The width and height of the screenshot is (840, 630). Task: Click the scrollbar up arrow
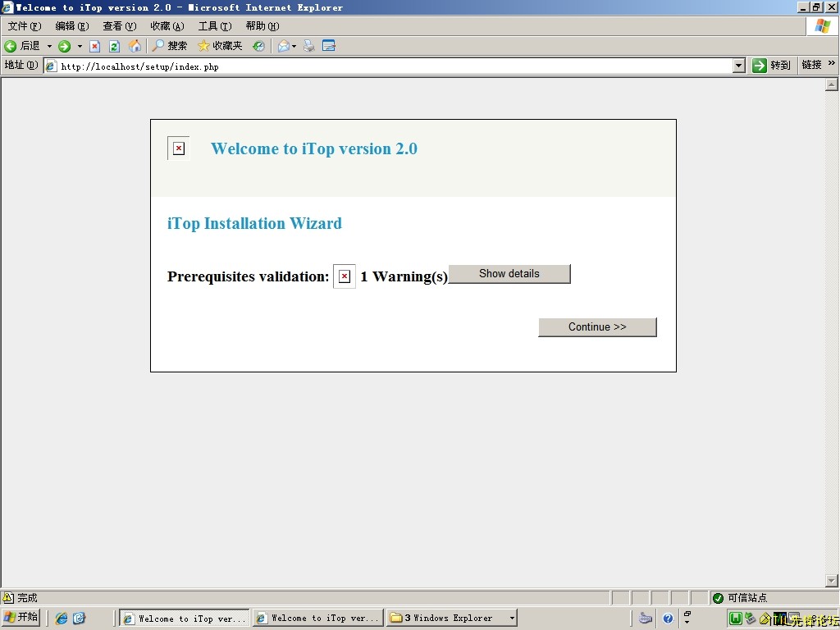click(832, 84)
